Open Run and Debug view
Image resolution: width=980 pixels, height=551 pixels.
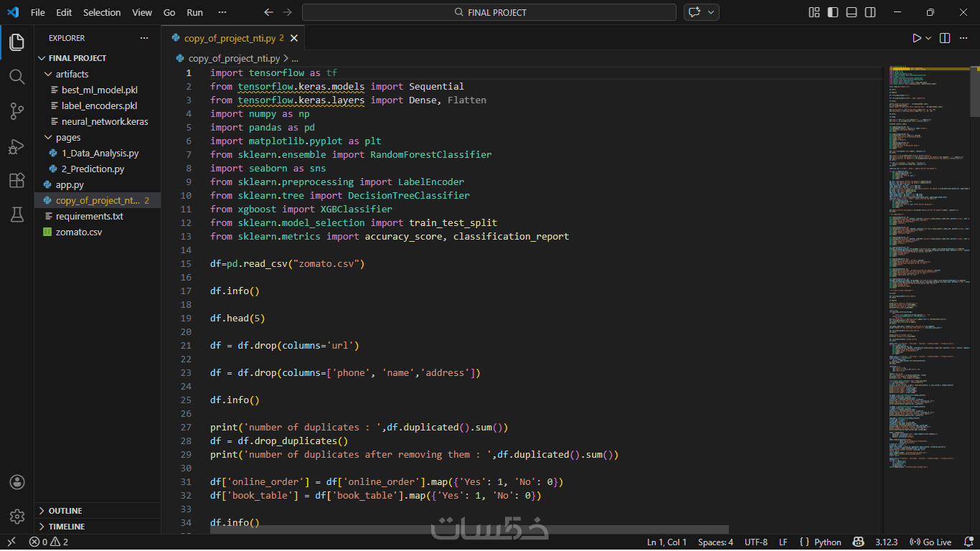pyautogui.click(x=17, y=146)
